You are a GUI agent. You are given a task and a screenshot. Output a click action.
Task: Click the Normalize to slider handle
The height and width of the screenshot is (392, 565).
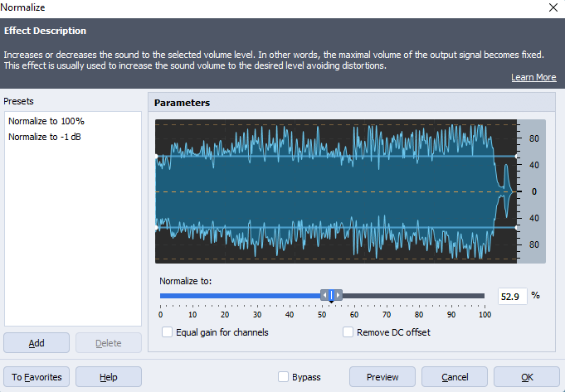tap(331, 295)
